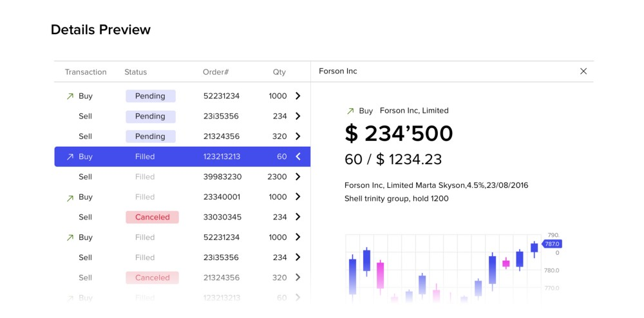644x318 pixels.
Task: Select order number 52231234 in Pending row
Action: [222, 96]
